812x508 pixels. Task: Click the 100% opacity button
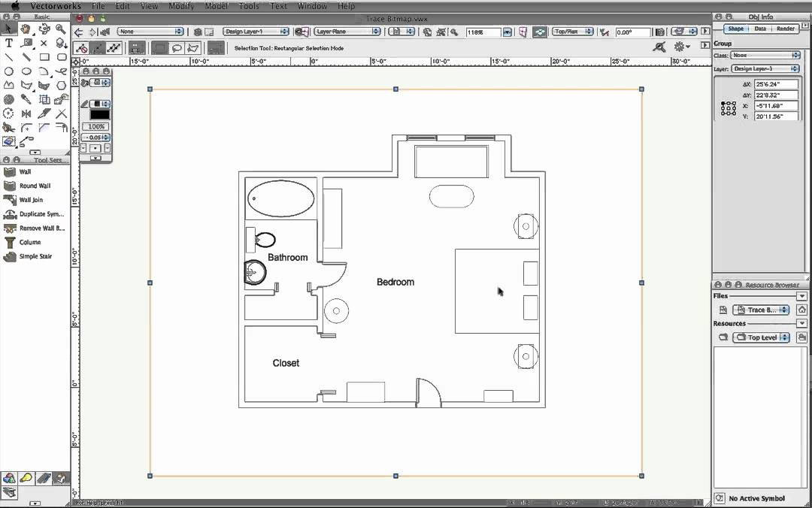96,126
